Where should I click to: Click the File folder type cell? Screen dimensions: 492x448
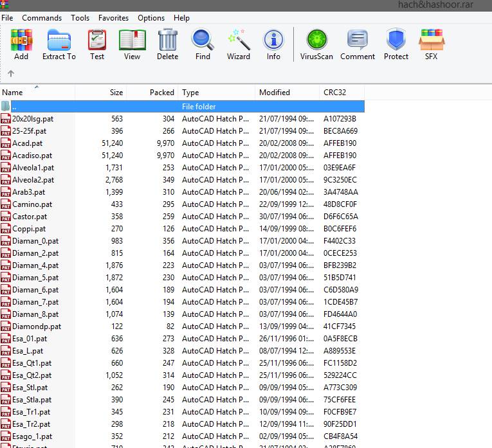(x=199, y=107)
